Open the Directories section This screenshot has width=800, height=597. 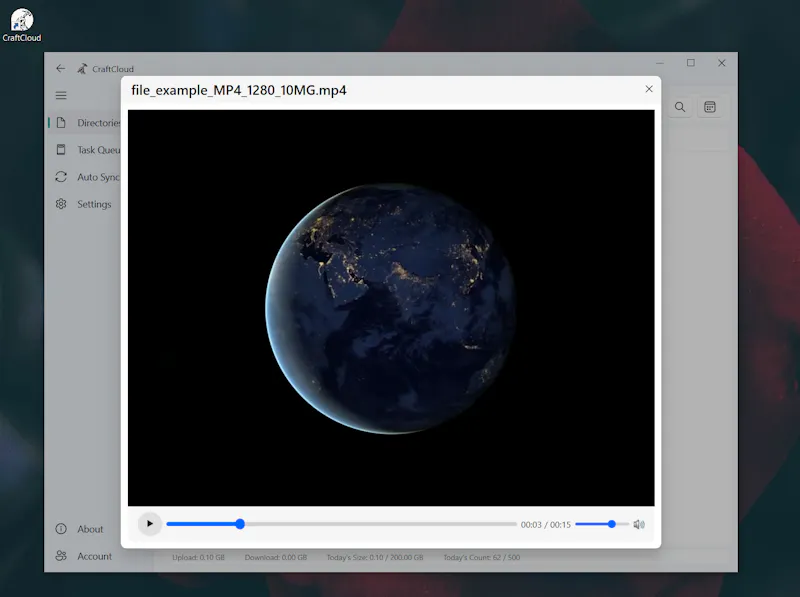click(x=85, y=123)
